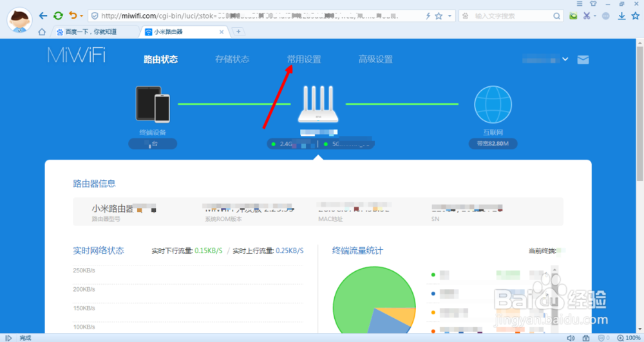Expand the account dropdown chevron
Screen dimensions: 644x342
[565, 59]
